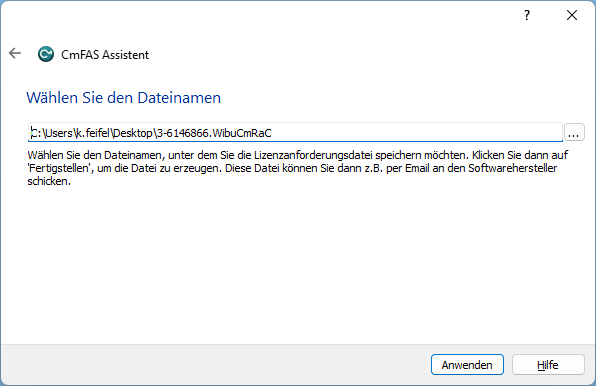Viewport: 596px width, 386px height.
Task: Click the 'Wählen Sie den Dateinamen' heading
Action: click(x=124, y=98)
